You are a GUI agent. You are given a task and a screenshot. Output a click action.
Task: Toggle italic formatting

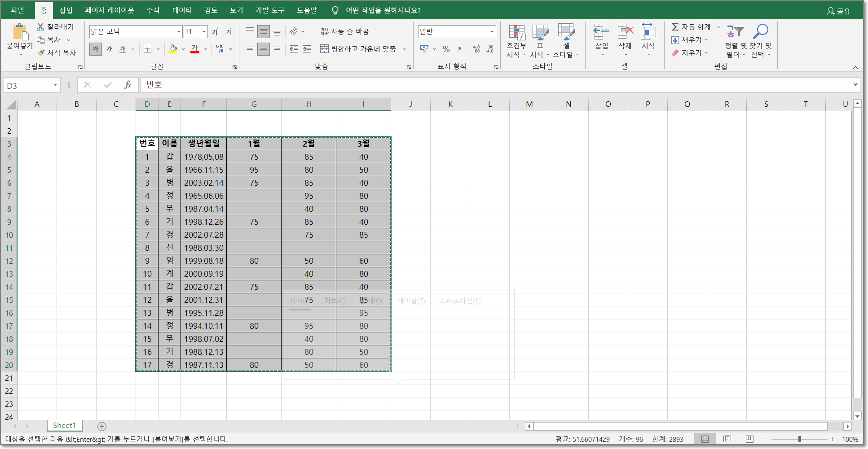click(109, 49)
